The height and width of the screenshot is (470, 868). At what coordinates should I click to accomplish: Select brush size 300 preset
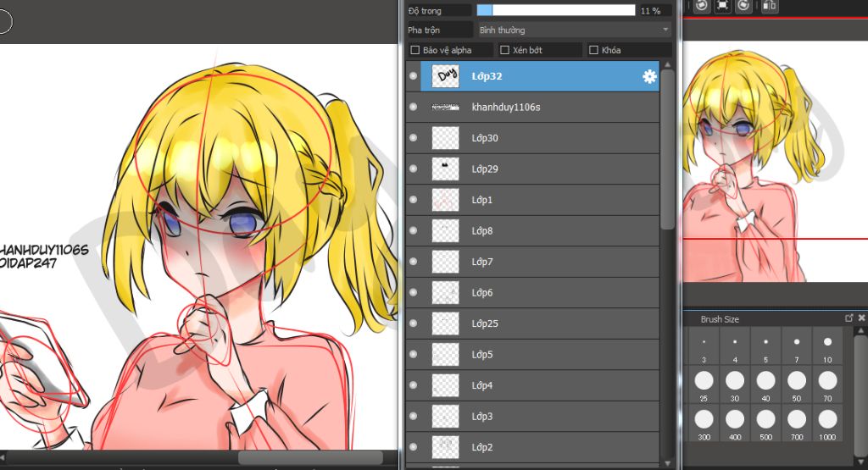[x=704, y=423]
